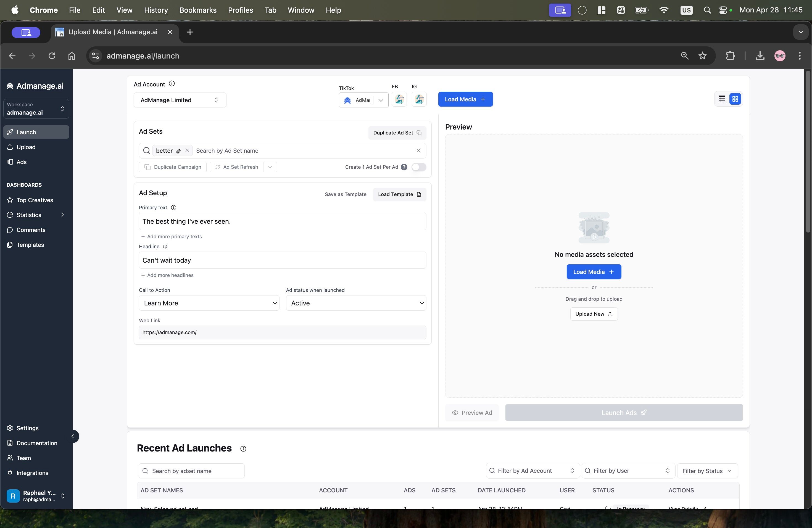Click the Headline text input field
812x528 pixels.
[282, 260]
